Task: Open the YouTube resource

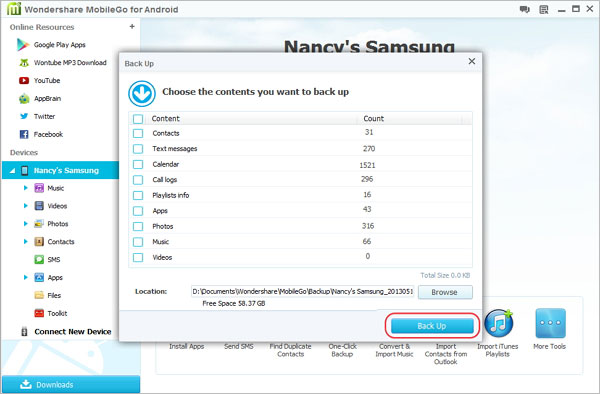Action: (x=39, y=81)
